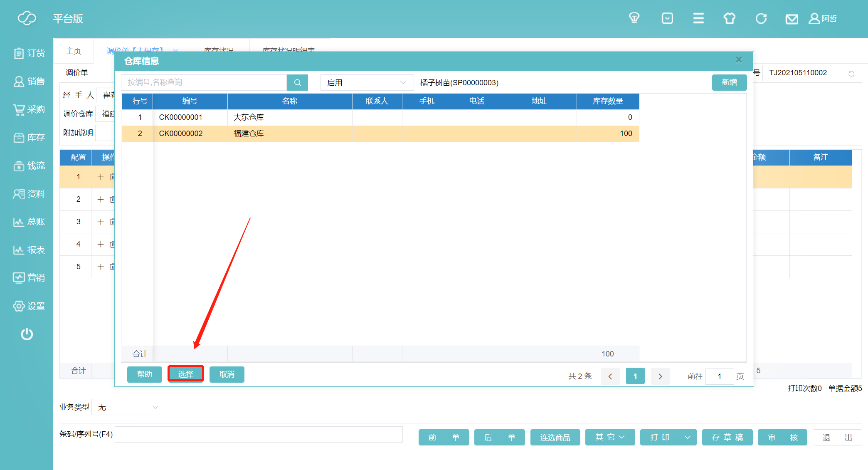Focus the 按编号,名称查询 search field
Viewport: 868px width, 470px height.
204,82
